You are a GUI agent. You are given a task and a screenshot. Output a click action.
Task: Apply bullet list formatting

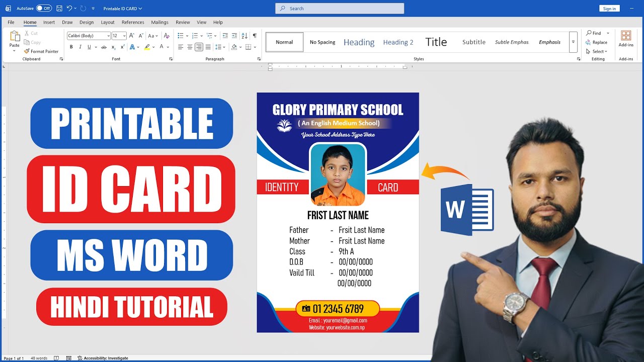181,36
